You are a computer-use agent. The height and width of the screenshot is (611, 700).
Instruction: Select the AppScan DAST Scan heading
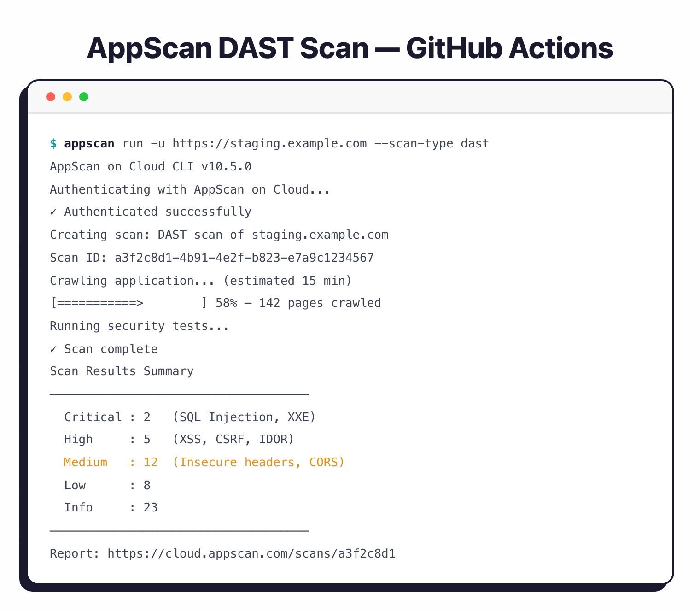tap(350, 48)
